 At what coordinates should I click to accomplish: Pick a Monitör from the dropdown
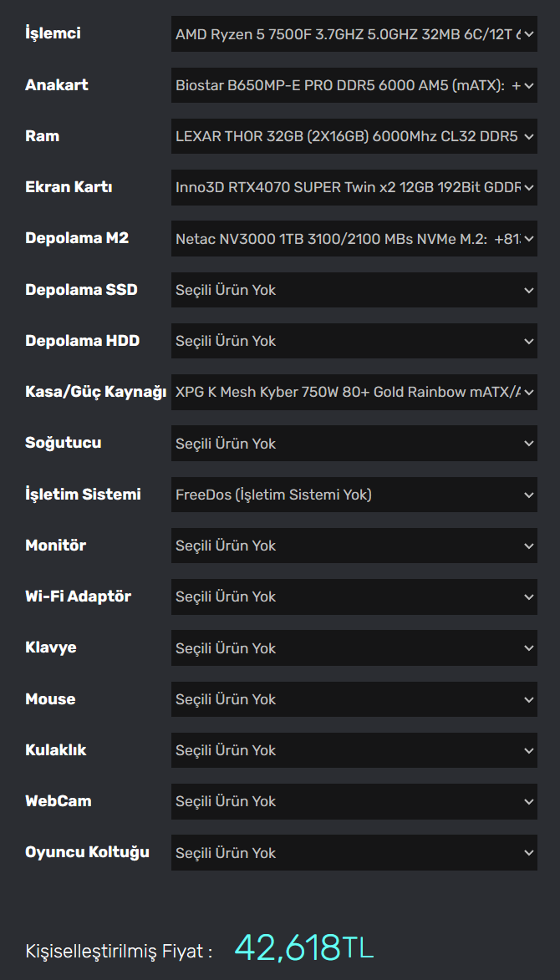[354, 546]
